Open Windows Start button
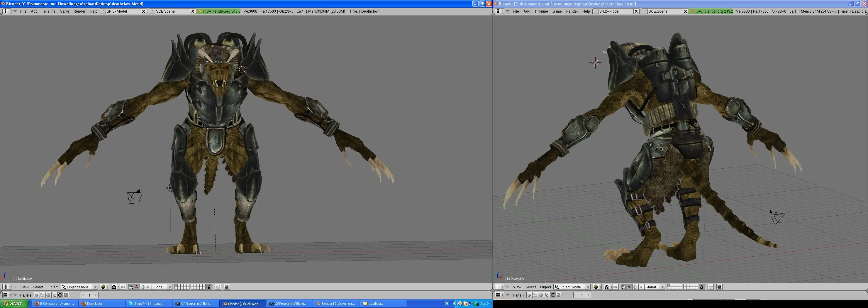Screen dimensions: 868x308 click(x=14, y=304)
